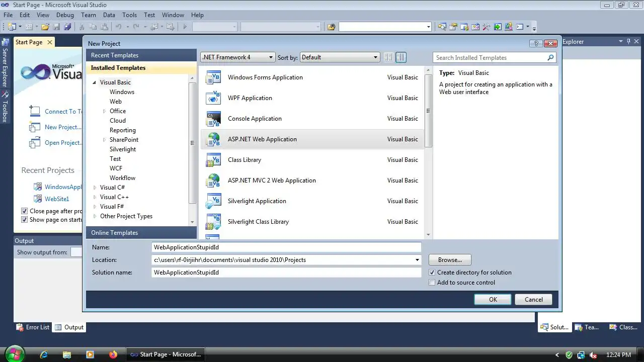Click the Cancel button
The width and height of the screenshot is (644, 362).
534,299
